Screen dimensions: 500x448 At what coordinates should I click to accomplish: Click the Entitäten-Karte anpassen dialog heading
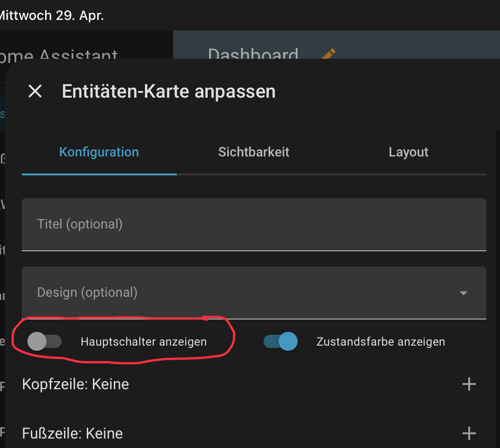[169, 91]
